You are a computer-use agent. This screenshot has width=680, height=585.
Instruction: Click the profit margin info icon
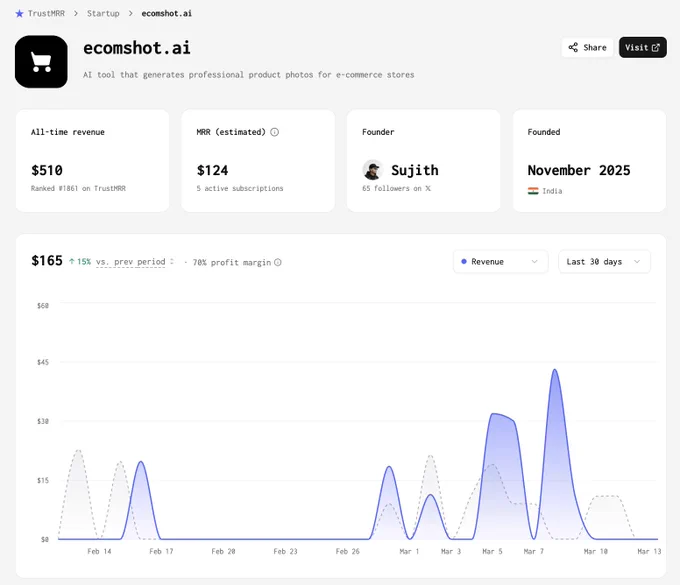[x=278, y=262]
